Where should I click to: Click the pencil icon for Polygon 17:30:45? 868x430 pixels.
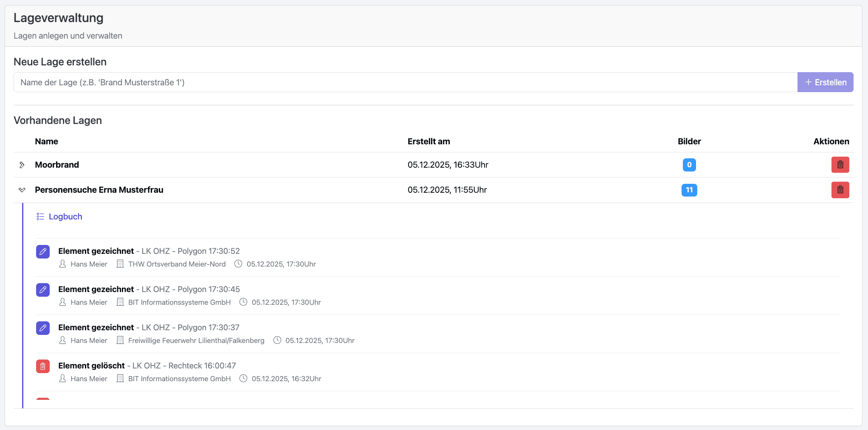43,290
